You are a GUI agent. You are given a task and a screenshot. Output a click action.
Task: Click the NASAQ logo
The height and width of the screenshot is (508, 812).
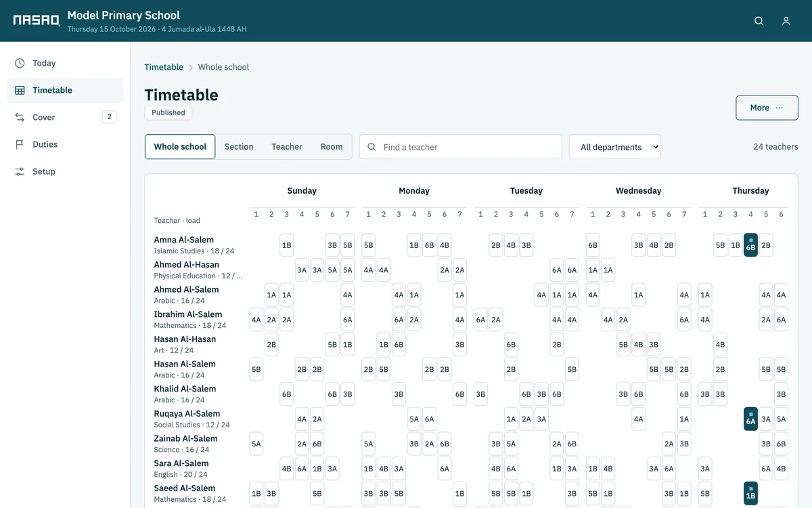(x=37, y=20)
